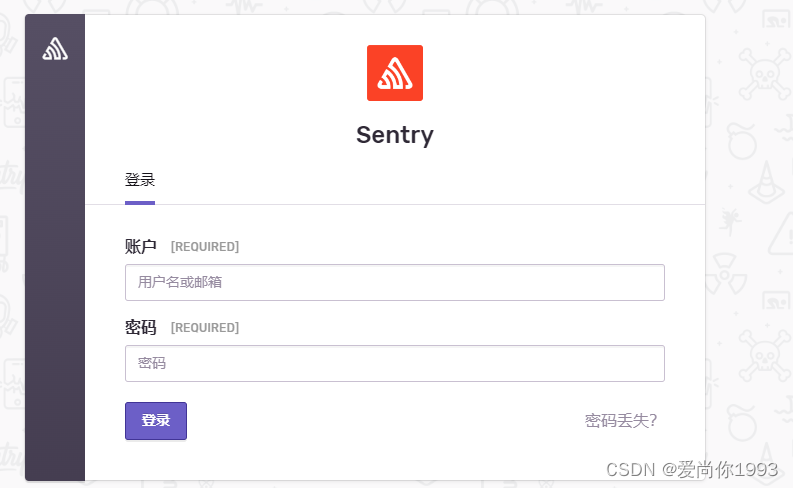Click the purple underline beneath 登录 tab

pos(140,202)
